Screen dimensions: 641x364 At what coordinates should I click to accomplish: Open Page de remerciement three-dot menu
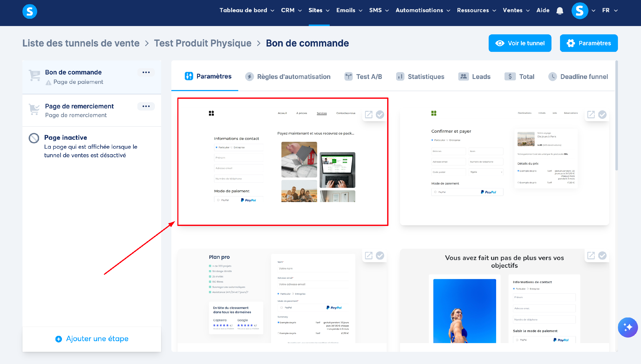(146, 106)
